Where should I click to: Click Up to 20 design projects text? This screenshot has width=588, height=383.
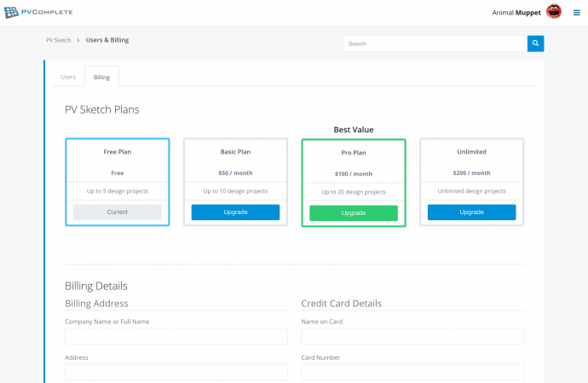point(354,192)
